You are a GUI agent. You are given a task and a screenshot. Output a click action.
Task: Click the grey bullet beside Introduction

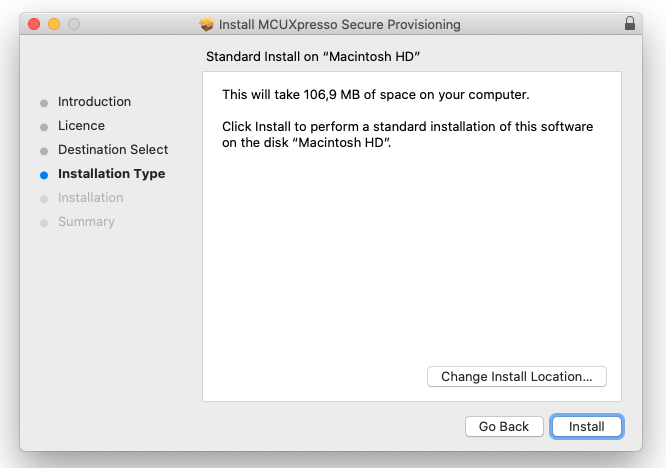[43, 102]
